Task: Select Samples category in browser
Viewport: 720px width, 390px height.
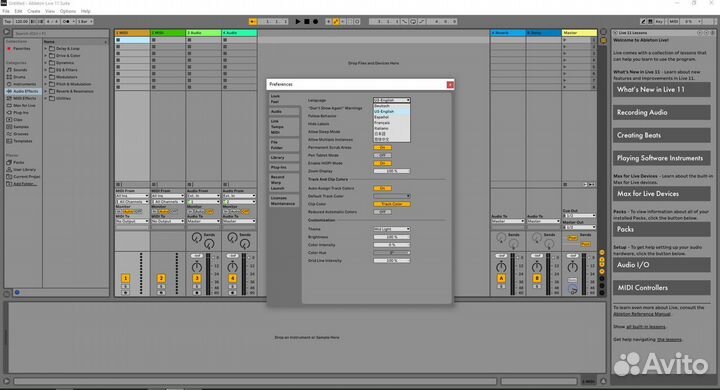Action: click(20, 127)
